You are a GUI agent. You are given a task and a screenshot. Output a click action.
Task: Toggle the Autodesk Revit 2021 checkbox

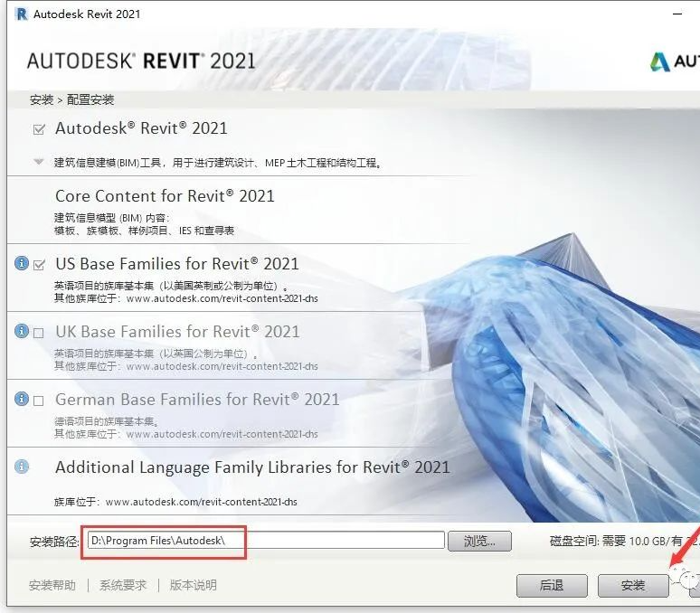(39, 129)
